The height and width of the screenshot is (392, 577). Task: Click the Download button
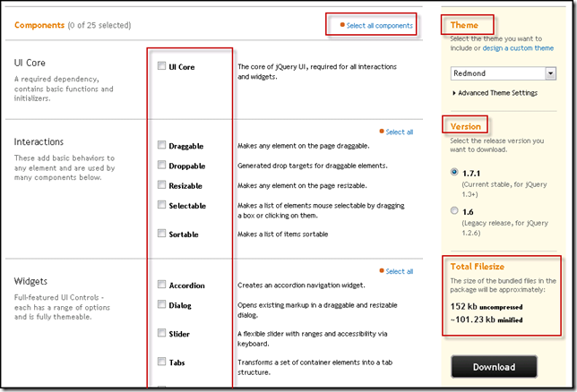coord(494,367)
